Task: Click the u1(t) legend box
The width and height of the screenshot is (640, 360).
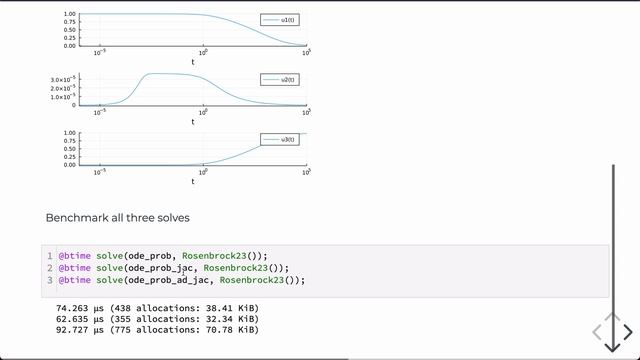Action: [x=280, y=20]
